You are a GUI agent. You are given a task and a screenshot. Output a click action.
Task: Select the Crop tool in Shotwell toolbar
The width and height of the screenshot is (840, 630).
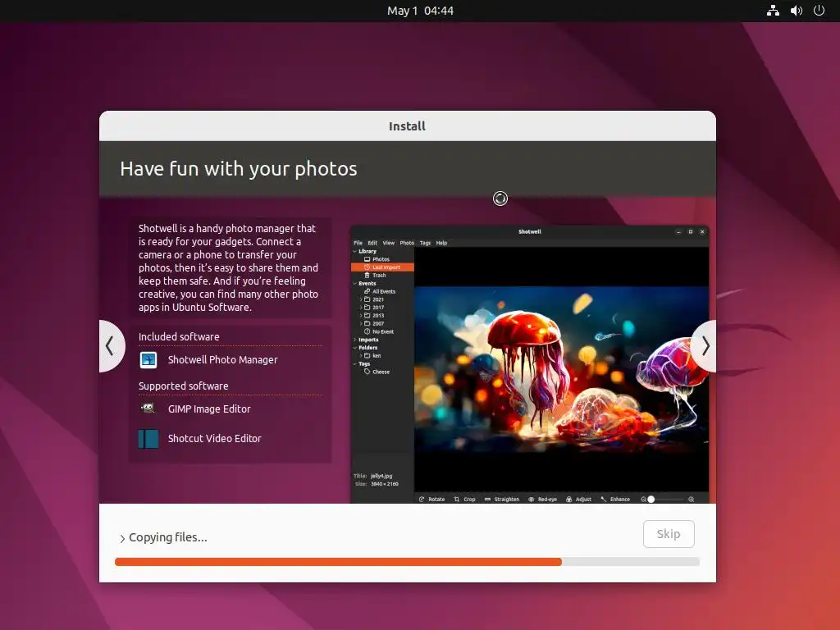(x=464, y=500)
